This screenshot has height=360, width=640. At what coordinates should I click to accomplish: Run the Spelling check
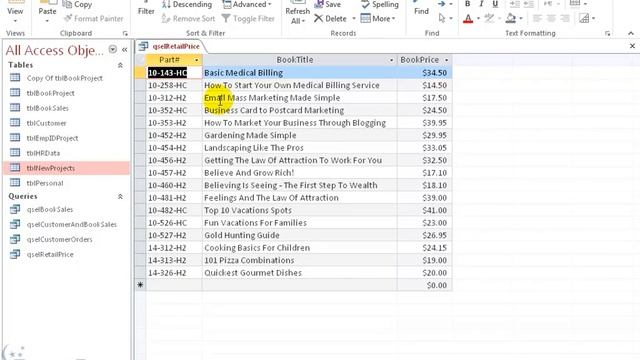tap(380, 4)
